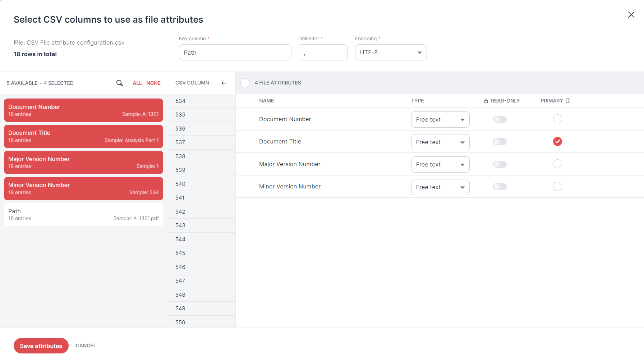644x361 pixels.
Task: Open the Encoding UTF-8 dropdown
Action: coord(391,52)
